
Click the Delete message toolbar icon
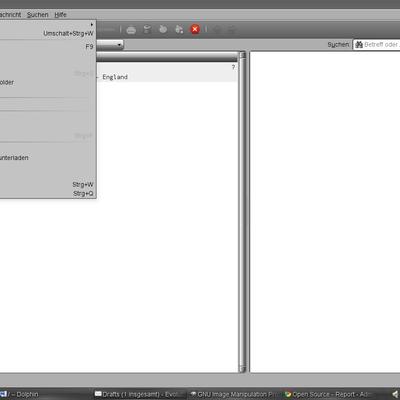[147, 29]
